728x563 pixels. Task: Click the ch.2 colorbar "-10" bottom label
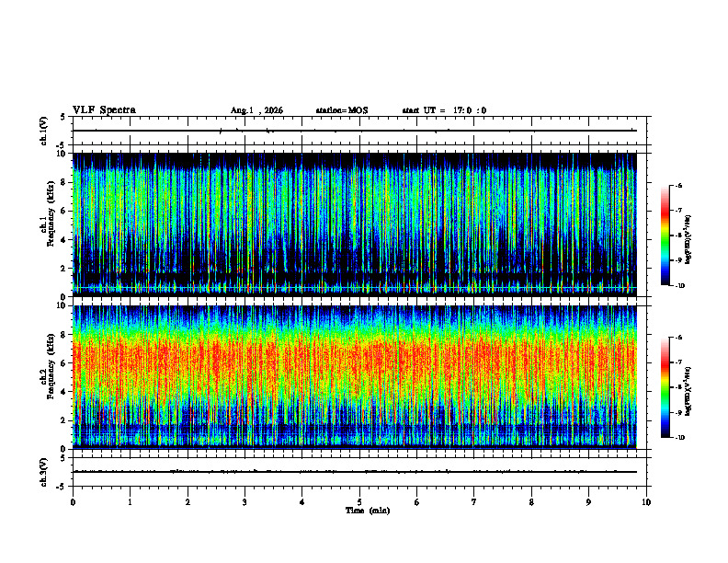pos(679,438)
